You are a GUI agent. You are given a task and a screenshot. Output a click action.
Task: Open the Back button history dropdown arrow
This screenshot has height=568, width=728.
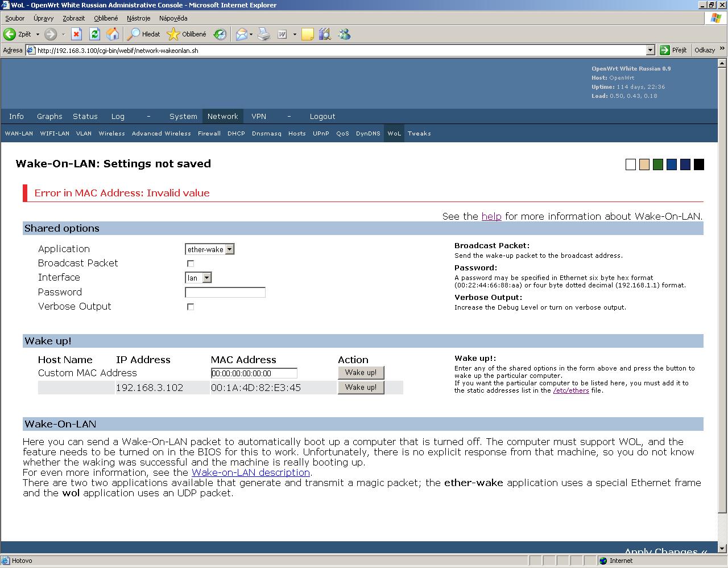38,34
